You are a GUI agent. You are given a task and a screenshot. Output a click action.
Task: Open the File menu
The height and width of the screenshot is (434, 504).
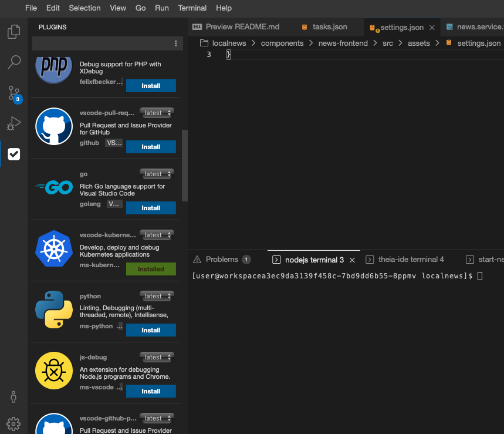[31, 8]
